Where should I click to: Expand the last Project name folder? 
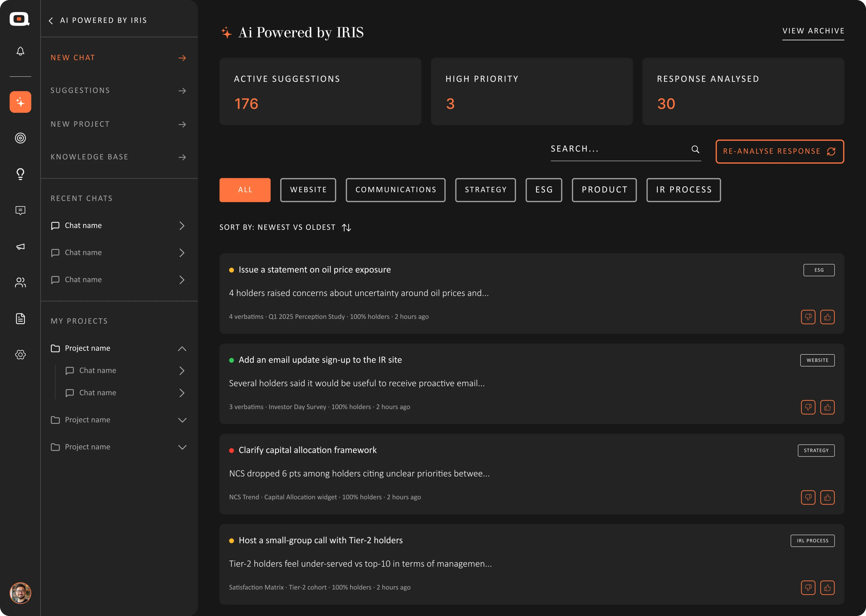(x=182, y=447)
